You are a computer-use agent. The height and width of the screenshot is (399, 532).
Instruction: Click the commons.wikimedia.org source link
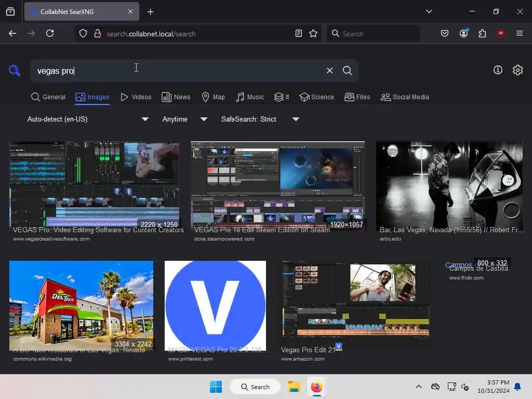pyautogui.click(x=42, y=359)
